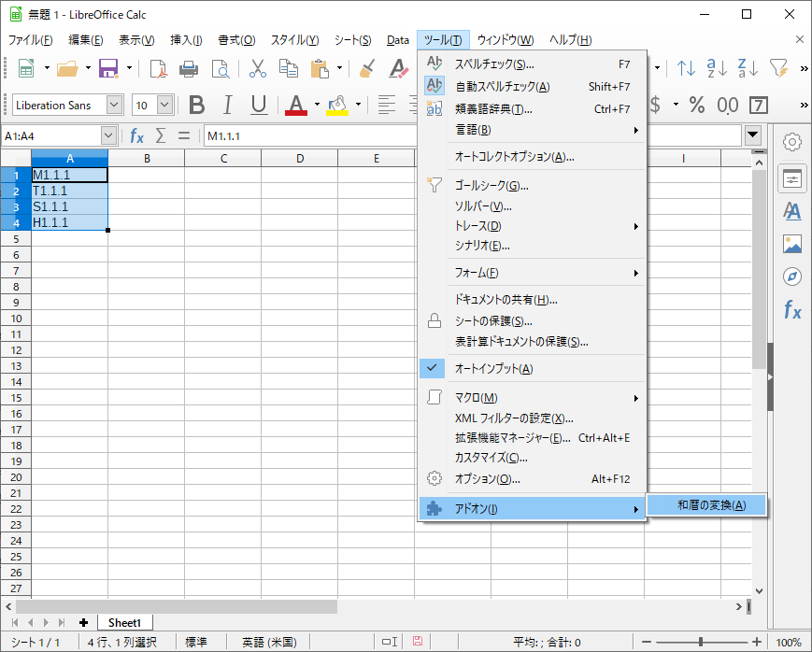Viewport: 812px width, 652px height.
Task: Open the Insert menu
Action: 186,40
